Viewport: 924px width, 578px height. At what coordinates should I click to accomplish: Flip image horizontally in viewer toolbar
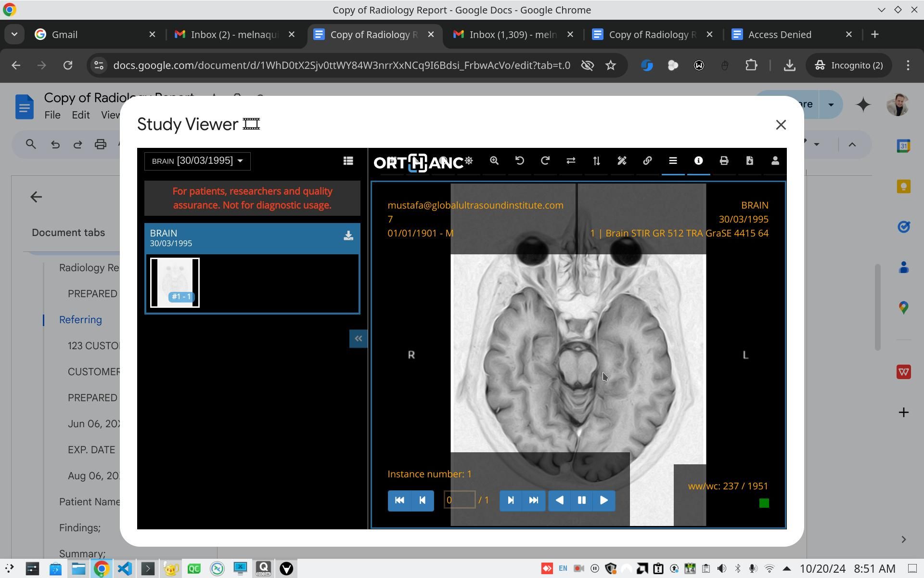pos(570,161)
